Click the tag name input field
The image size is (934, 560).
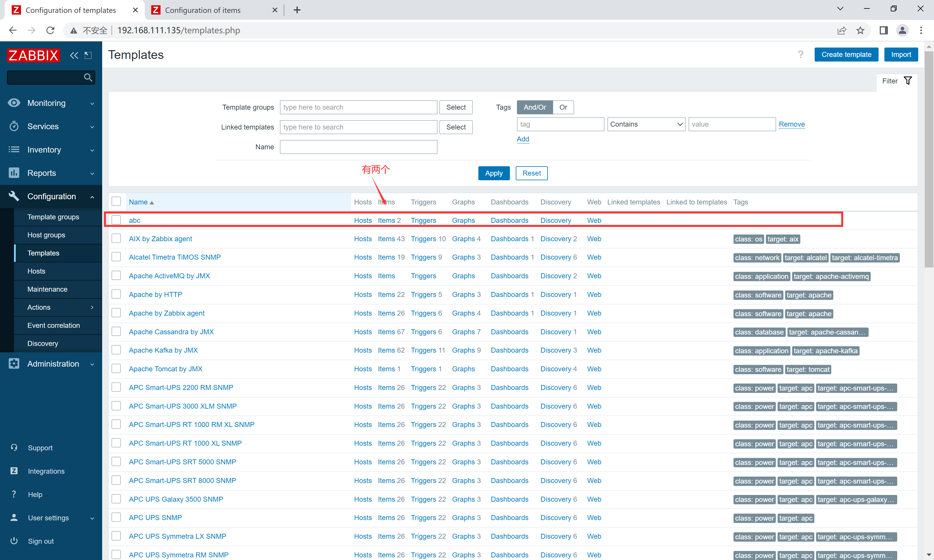pyautogui.click(x=560, y=124)
